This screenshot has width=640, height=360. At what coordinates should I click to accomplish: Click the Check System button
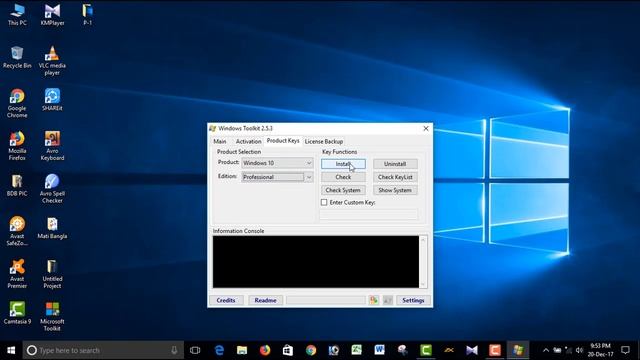pyautogui.click(x=343, y=190)
